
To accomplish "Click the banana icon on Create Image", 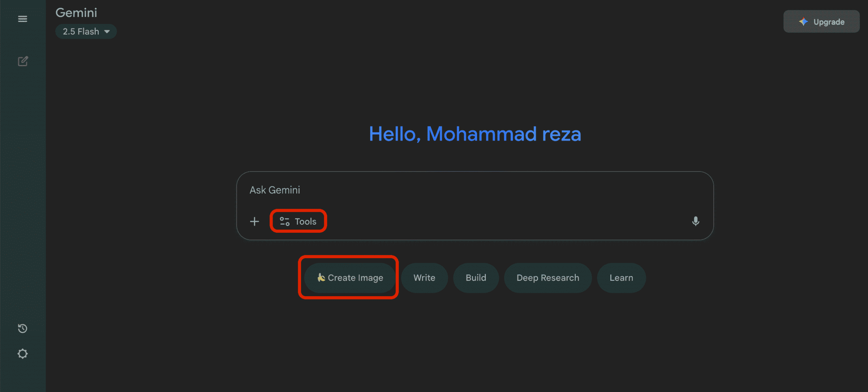I will point(321,278).
